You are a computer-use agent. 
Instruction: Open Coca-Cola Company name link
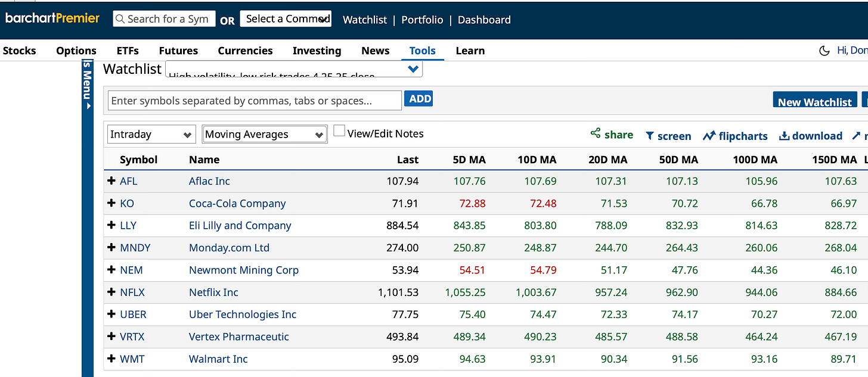(x=237, y=204)
